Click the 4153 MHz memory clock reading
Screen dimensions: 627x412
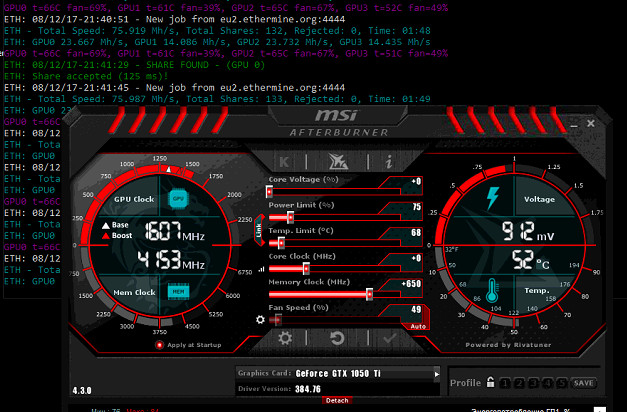coord(171,260)
